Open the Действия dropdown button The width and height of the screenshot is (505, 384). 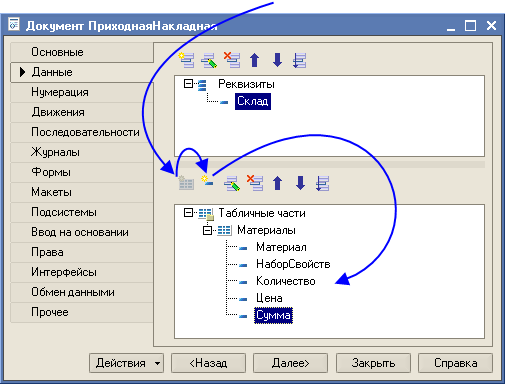(x=126, y=363)
